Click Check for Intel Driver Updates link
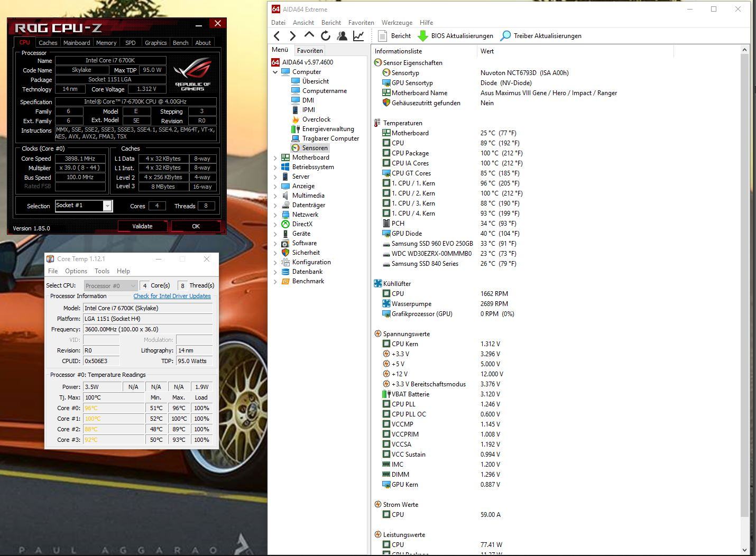Viewport: 756px width, 556px height. pos(172,296)
